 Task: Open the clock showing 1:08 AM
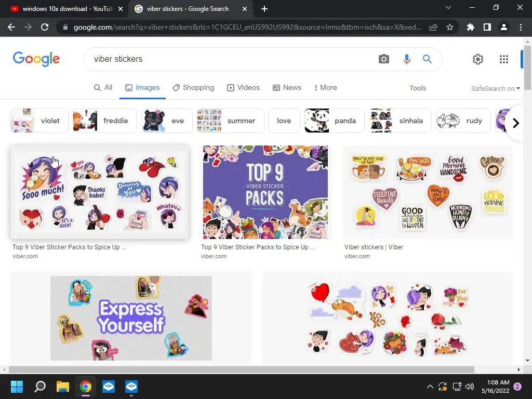[x=496, y=387]
